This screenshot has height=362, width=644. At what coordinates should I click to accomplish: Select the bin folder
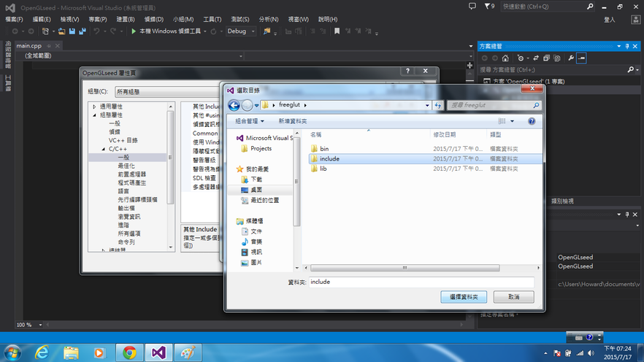[324, 149]
